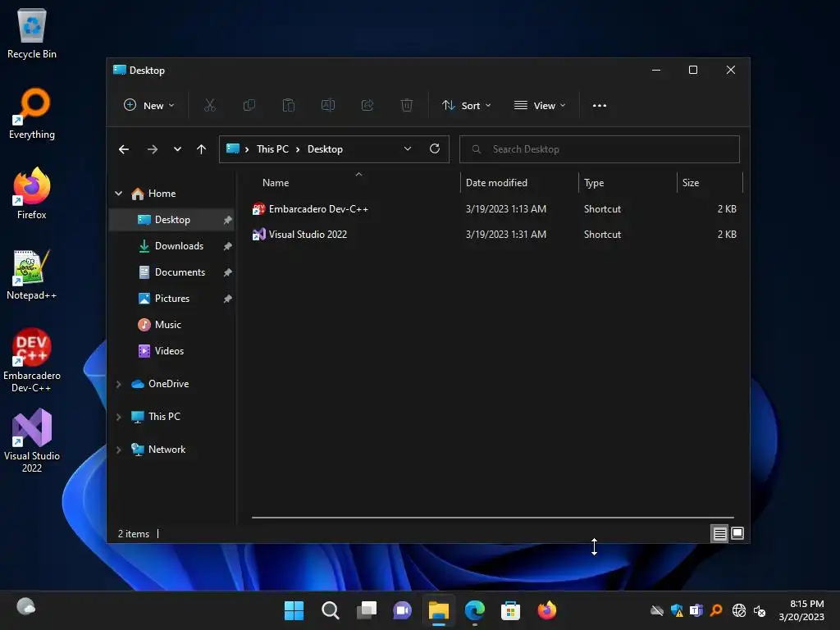This screenshot has height=630, width=840.
Task: Open Microsoft Store from taskbar
Action: 510,610
